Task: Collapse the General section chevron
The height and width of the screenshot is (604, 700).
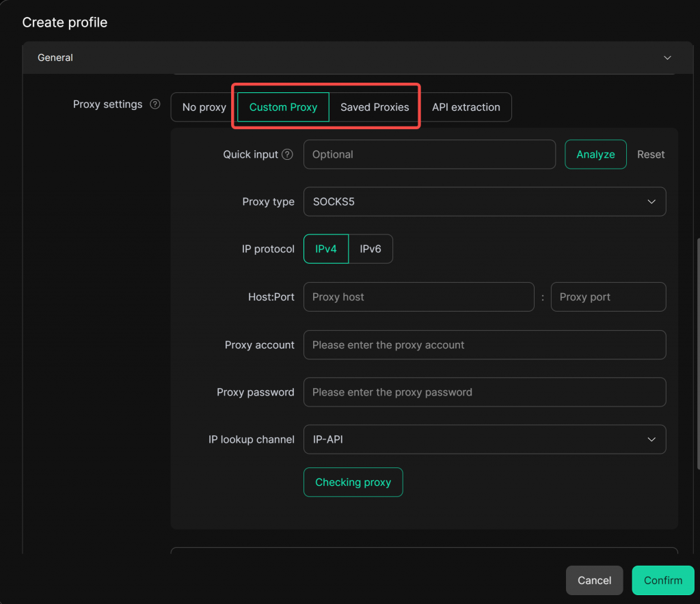Action: (x=667, y=58)
